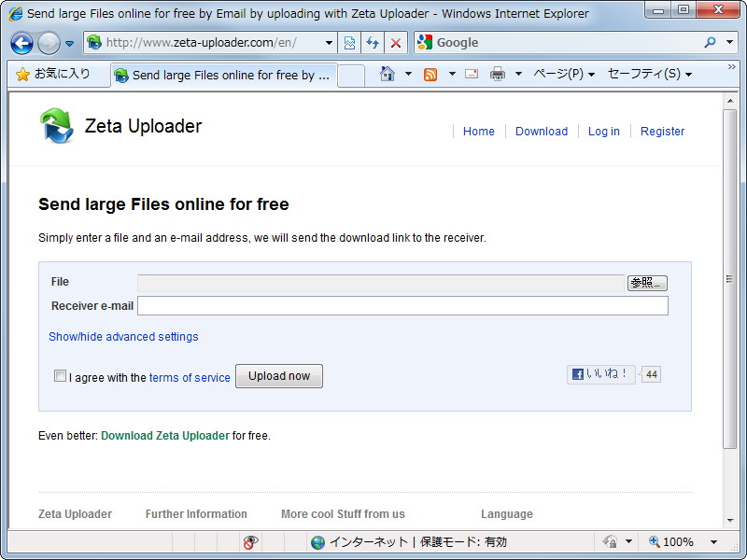Click the Download Zeta Uploader link
Image resolution: width=747 pixels, height=560 pixels.
tap(164, 435)
